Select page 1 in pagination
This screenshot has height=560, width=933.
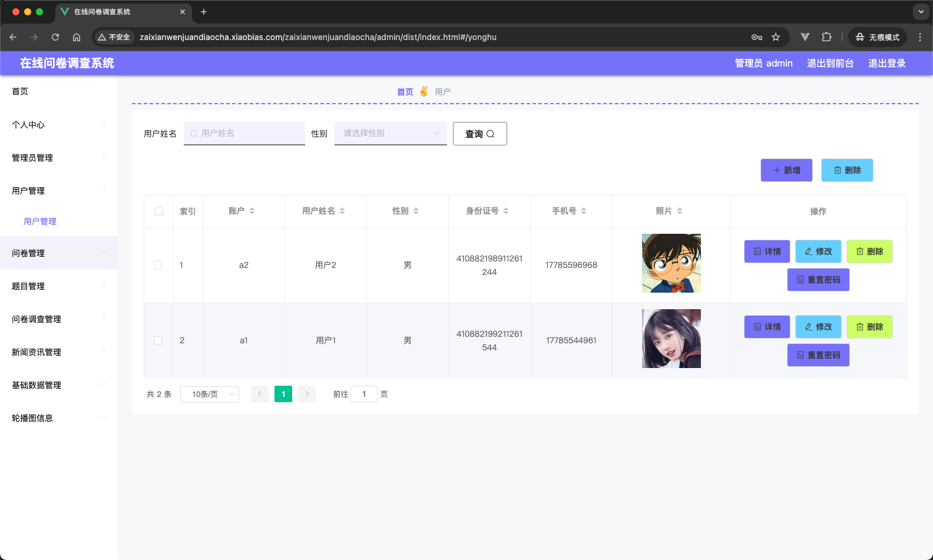tap(283, 394)
